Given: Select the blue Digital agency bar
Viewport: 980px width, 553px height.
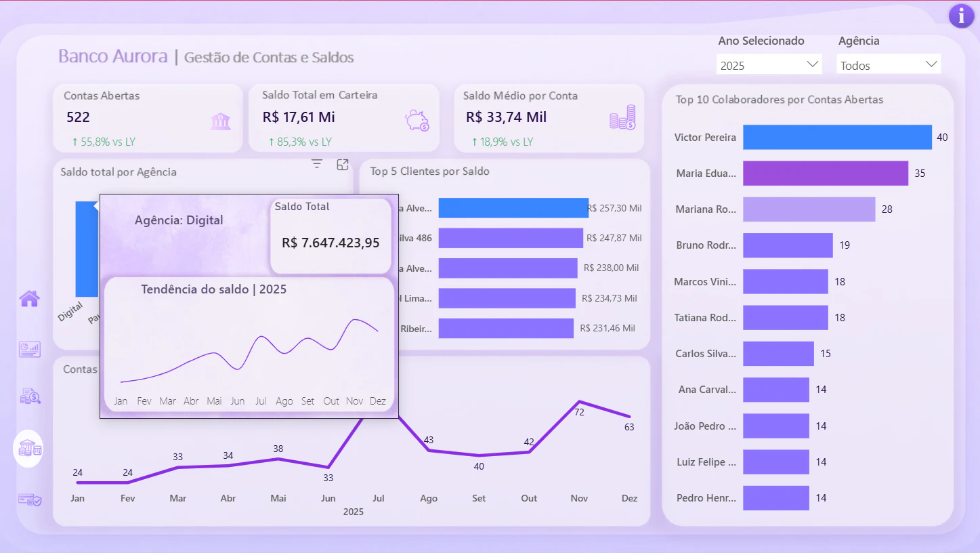Looking at the screenshot, I should coord(87,249).
